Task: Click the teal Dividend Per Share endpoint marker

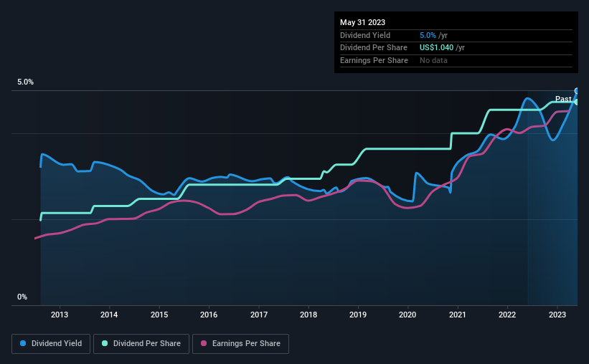Action: [577, 102]
